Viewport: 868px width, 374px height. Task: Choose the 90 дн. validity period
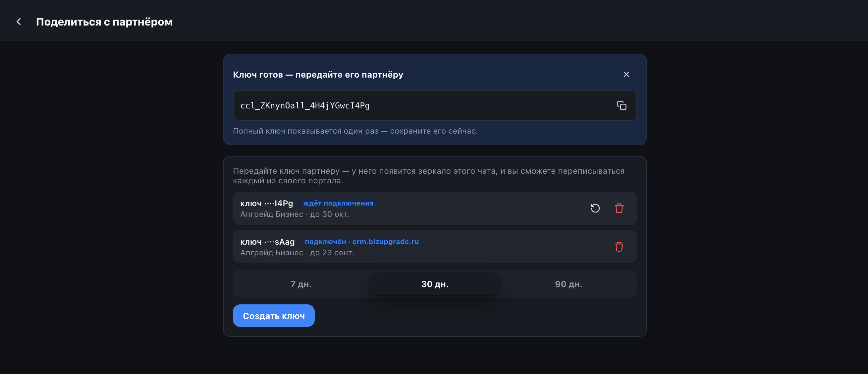coord(569,284)
